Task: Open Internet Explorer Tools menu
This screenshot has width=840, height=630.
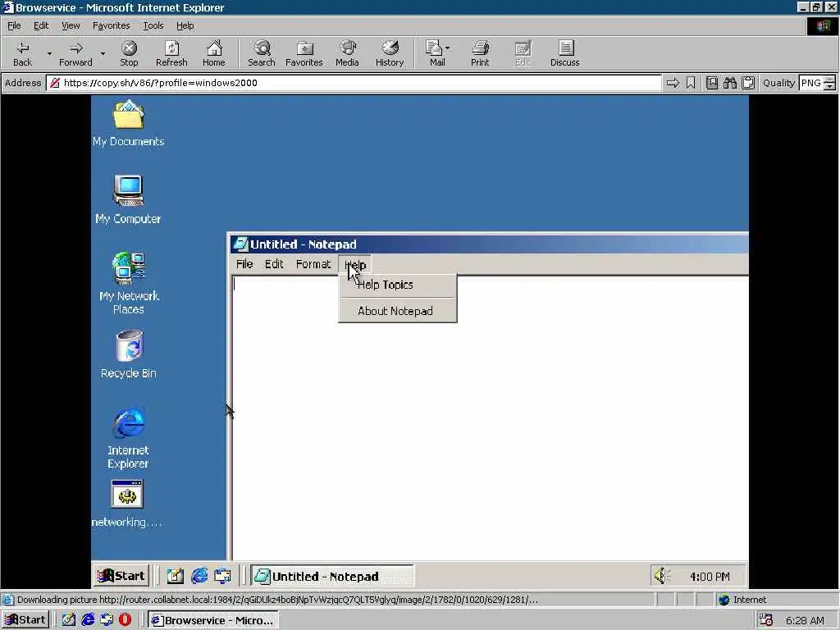Action: [153, 25]
